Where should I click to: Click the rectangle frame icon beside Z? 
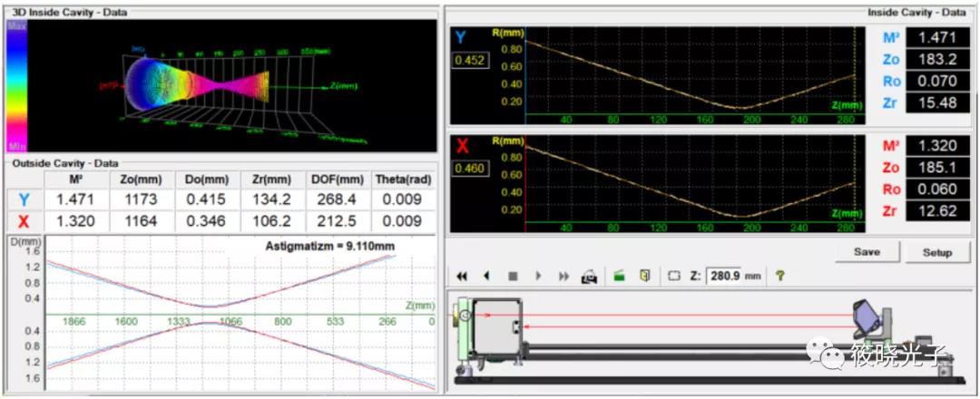click(x=674, y=276)
